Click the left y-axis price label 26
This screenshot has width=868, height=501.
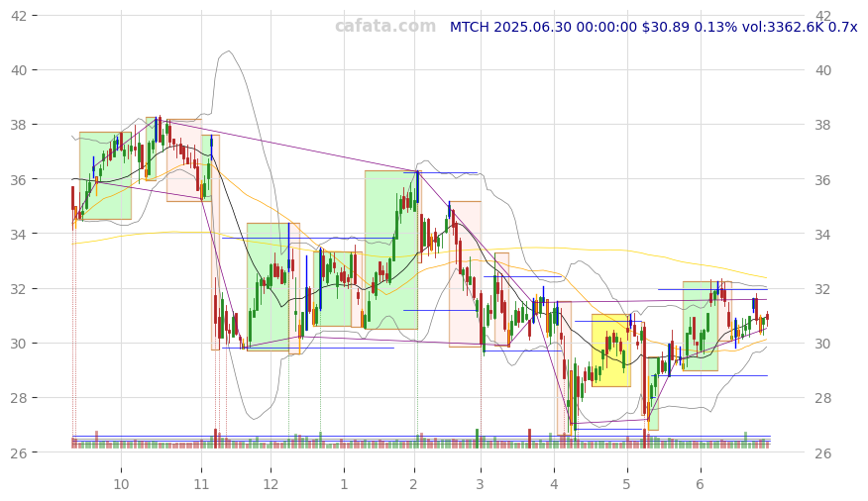(x=19, y=452)
